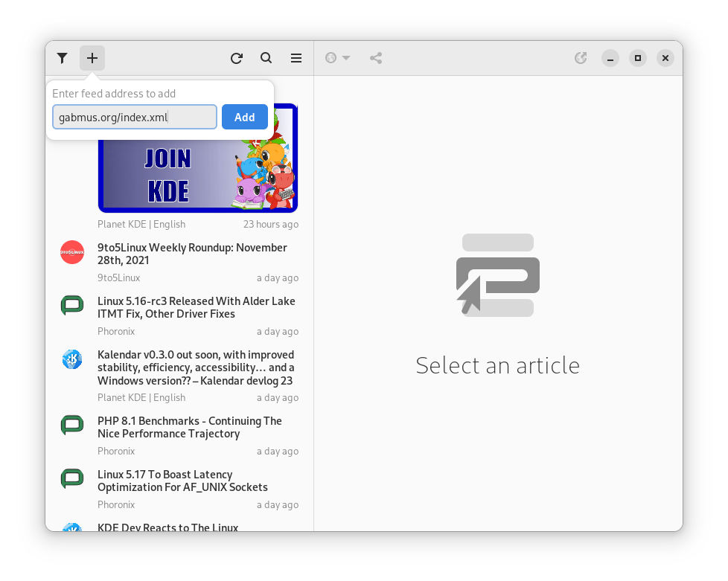Maximize the window

tap(637, 58)
